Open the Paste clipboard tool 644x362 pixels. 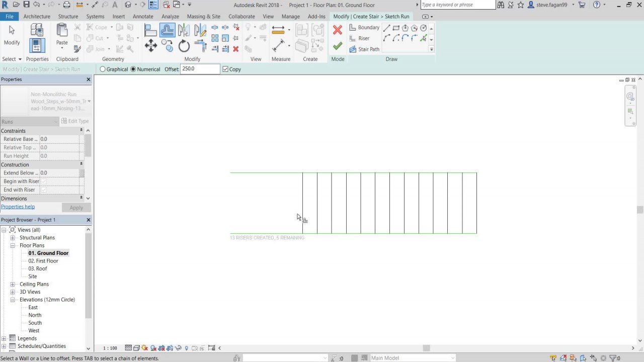(x=62, y=35)
